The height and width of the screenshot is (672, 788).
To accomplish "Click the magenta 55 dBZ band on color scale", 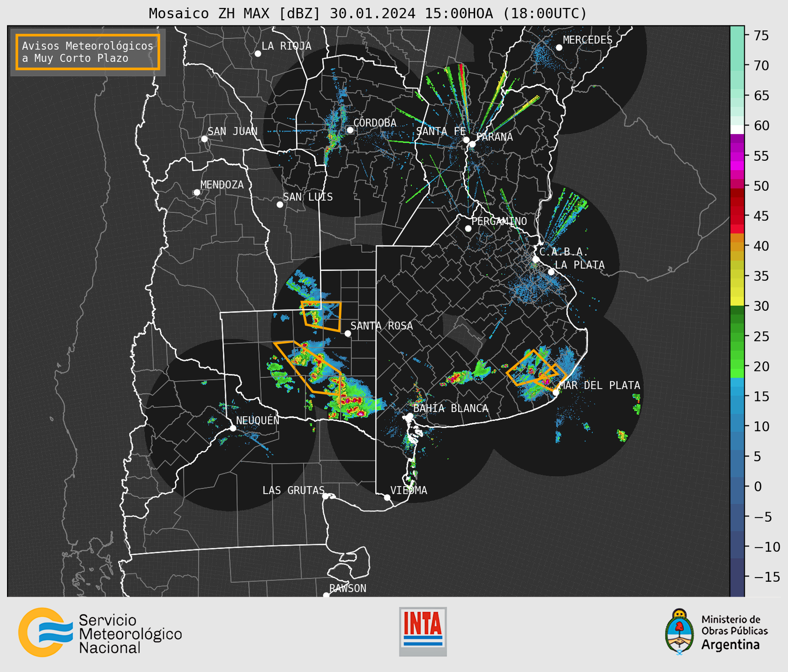I will (x=737, y=156).
